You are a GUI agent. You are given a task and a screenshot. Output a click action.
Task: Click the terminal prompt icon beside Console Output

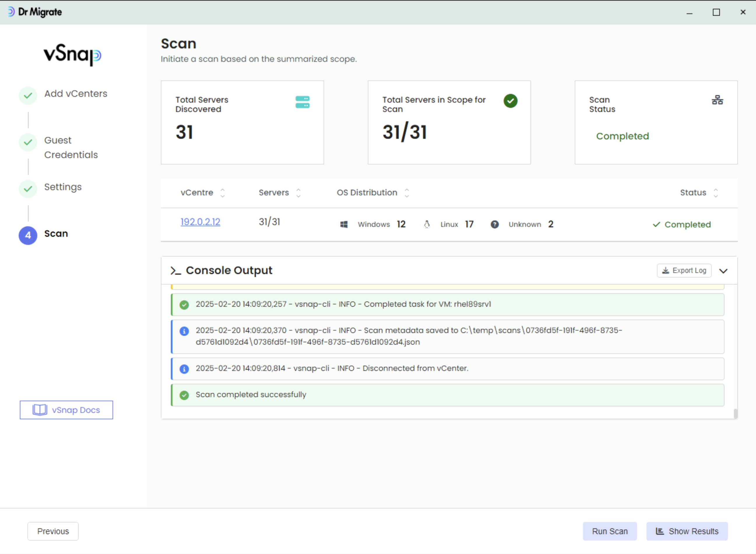coord(176,271)
